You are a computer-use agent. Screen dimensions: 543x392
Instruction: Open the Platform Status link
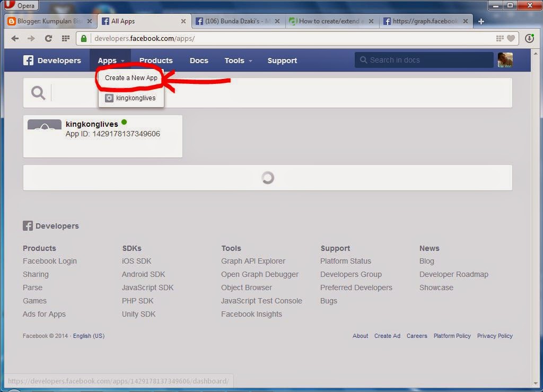(346, 261)
